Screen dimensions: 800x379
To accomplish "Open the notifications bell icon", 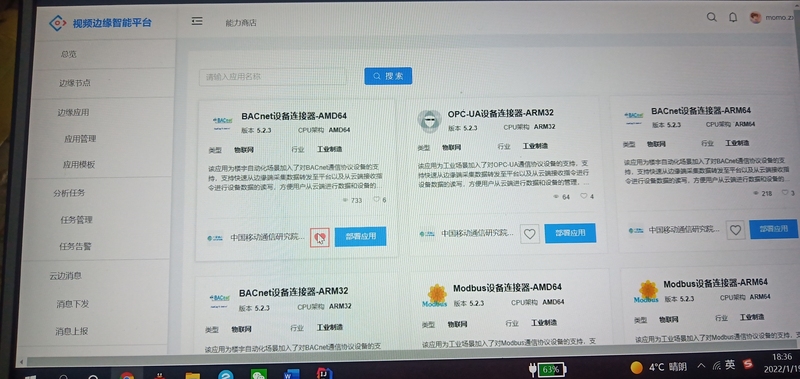I will pyautogui.click(x=733, y=17).
